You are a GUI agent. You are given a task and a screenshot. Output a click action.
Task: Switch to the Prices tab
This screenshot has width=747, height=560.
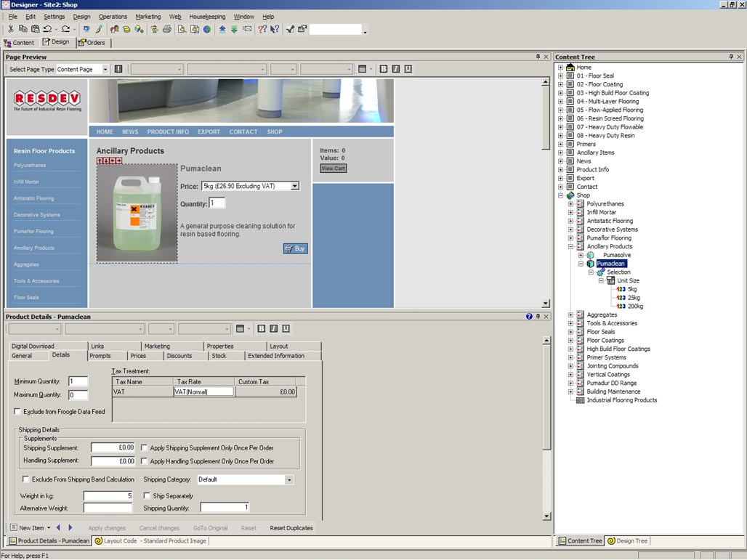138,356
